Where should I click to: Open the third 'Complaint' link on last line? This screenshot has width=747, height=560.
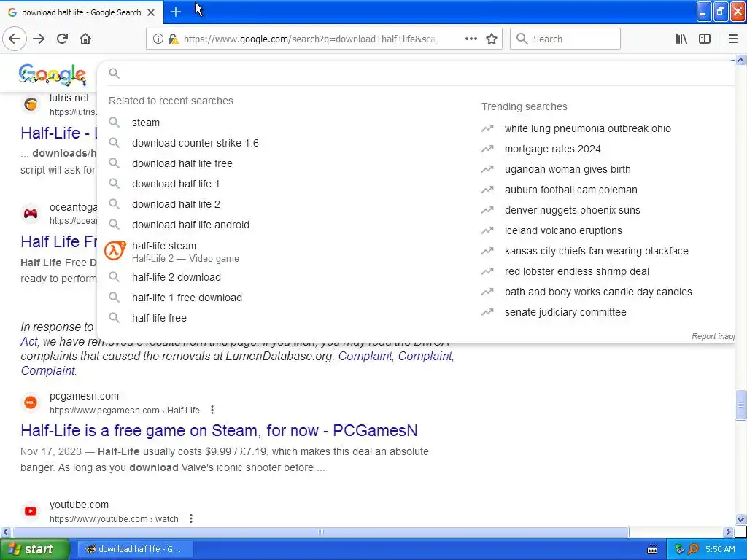point(47,371)
